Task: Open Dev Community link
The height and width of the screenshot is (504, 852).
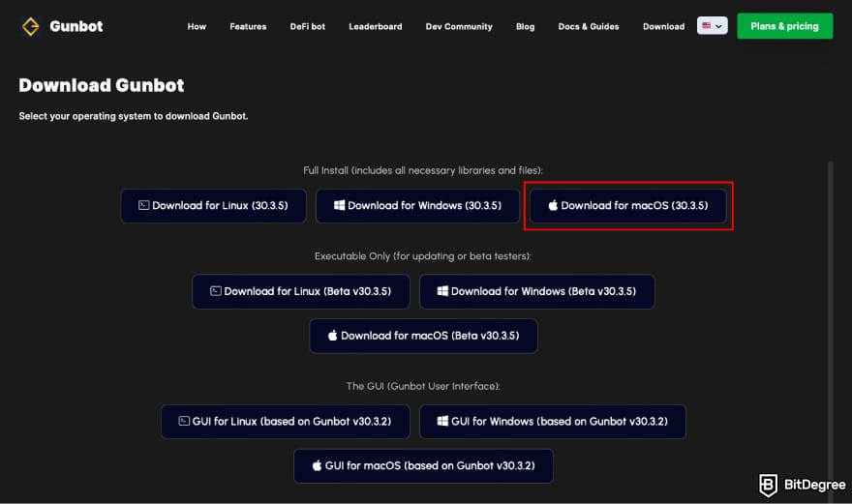Action: tap(459, 27)
